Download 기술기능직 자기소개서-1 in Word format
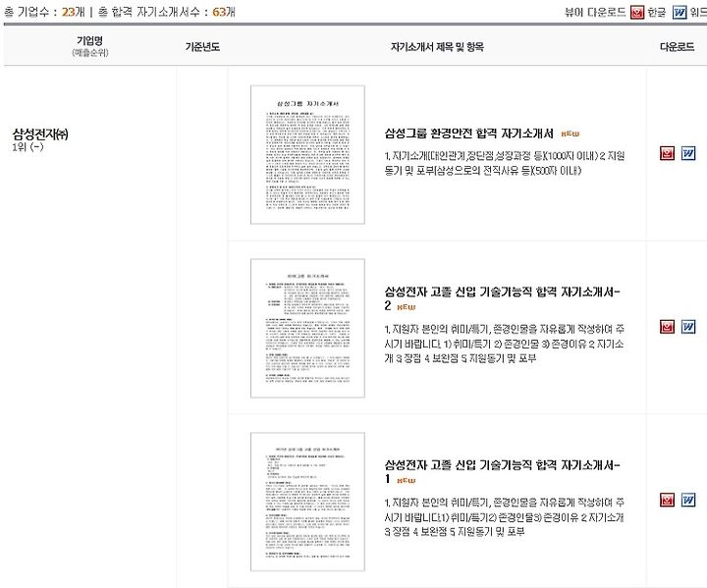Image resolution: width=707 pixels, height=588 pixels. coord(688,500)
